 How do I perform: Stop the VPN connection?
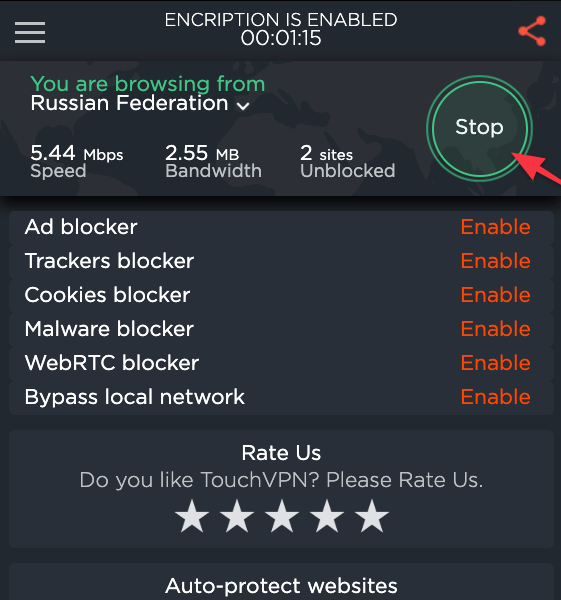pyautogui.click(x=479, y=128)
